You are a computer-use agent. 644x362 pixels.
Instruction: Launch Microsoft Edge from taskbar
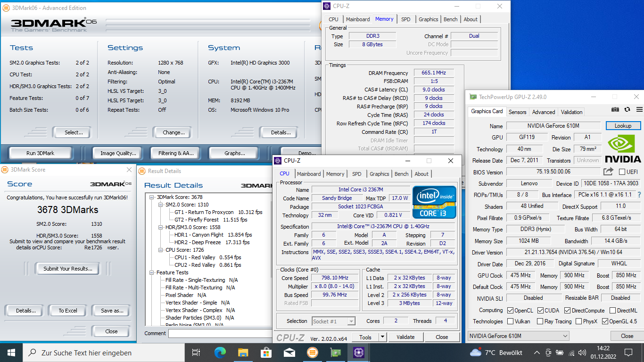(220, 352)
